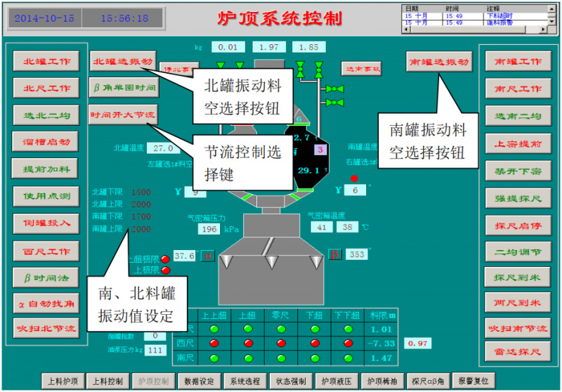Select the 北罐选振动 option button
Viewport: 562px width, 392px height.
123,61
